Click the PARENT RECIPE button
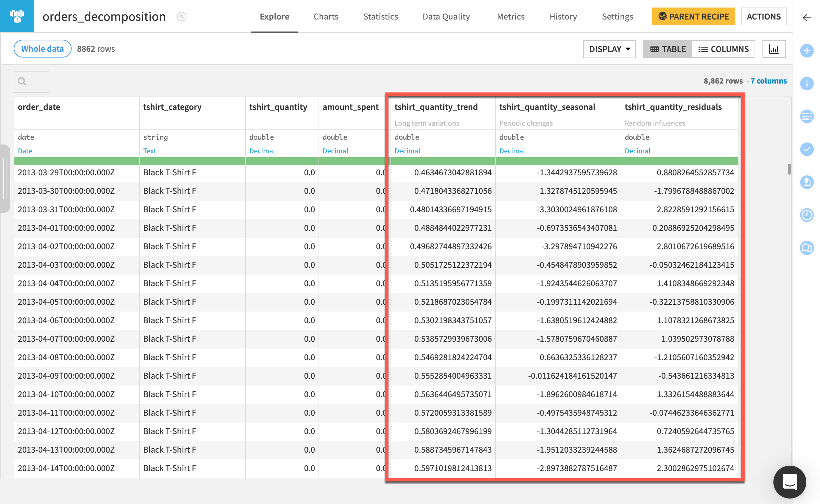 693,16
